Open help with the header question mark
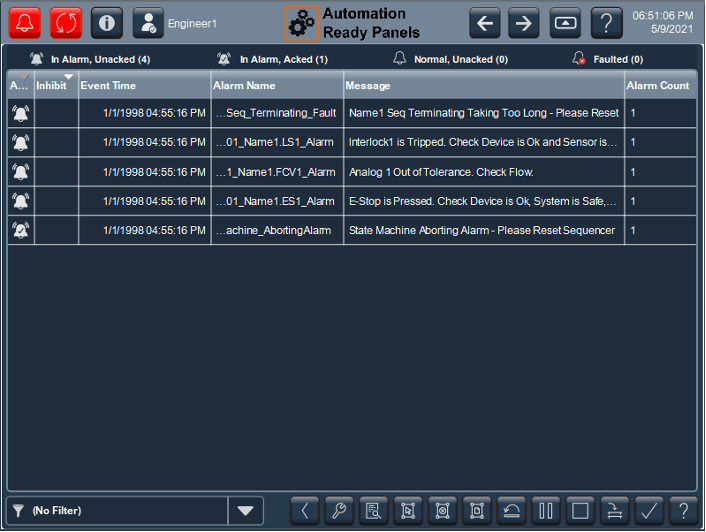706x532 pixels. tap(606, 23)
